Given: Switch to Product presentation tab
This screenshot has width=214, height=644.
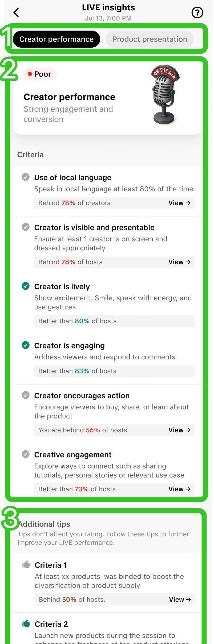Looking at the screenshot, I should [150, 39].
